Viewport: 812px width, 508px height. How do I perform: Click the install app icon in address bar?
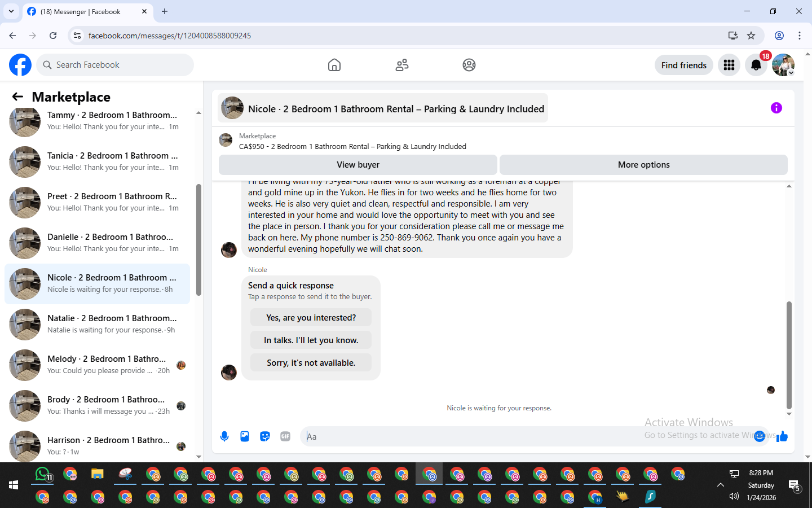pos(733,36)
